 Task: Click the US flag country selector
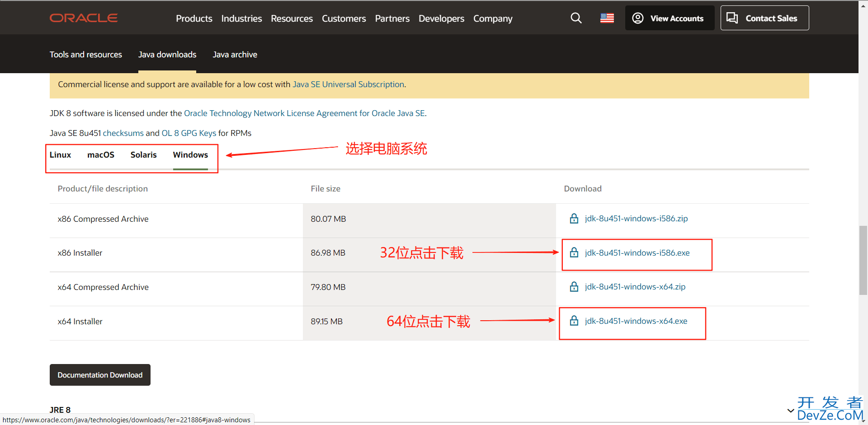click(x=607, y=18)
